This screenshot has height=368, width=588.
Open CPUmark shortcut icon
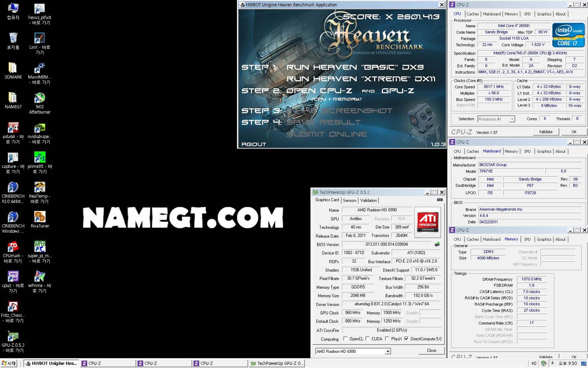pyautogui.click(x=13, y=252)
